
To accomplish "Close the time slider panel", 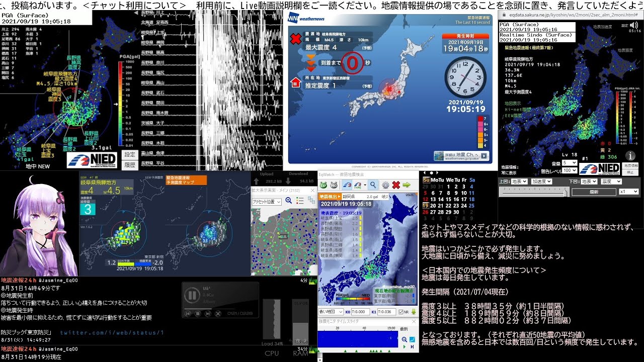I will click(413, 320).
